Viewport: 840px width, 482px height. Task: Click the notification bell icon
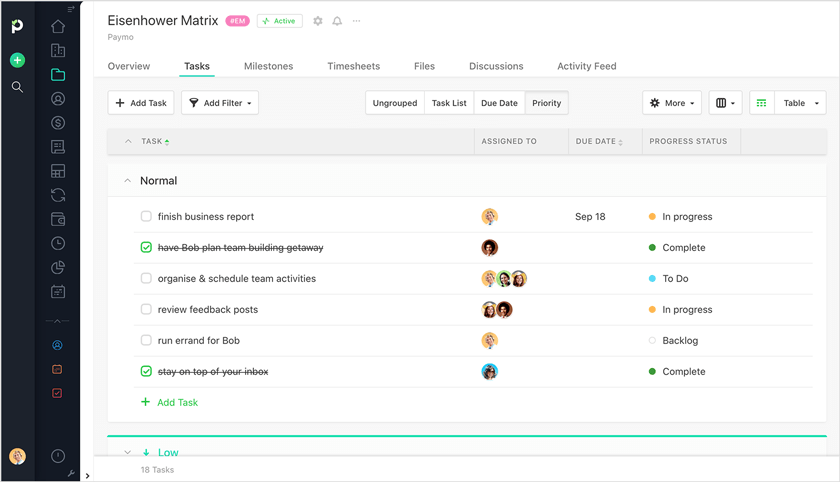pos(337,21)
